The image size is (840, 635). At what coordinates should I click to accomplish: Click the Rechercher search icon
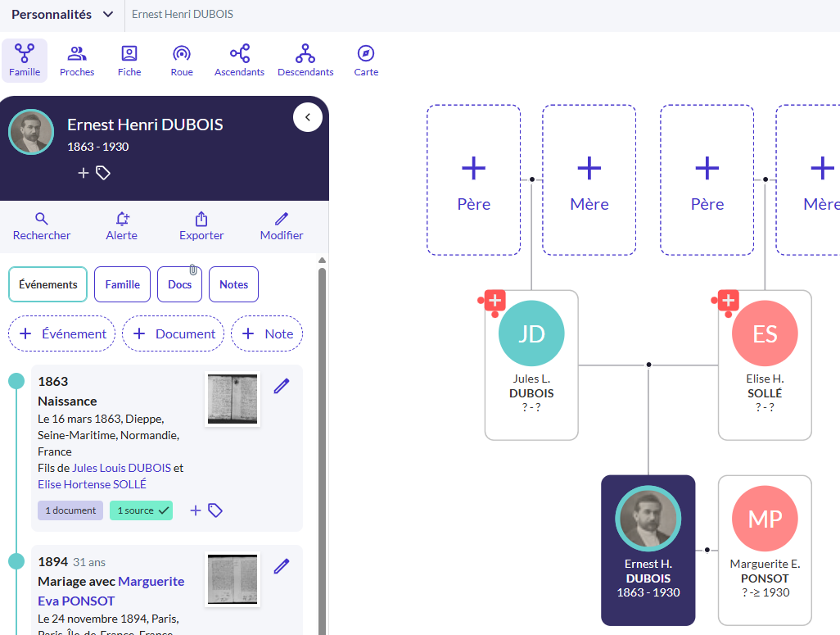(x=42, y=226)
